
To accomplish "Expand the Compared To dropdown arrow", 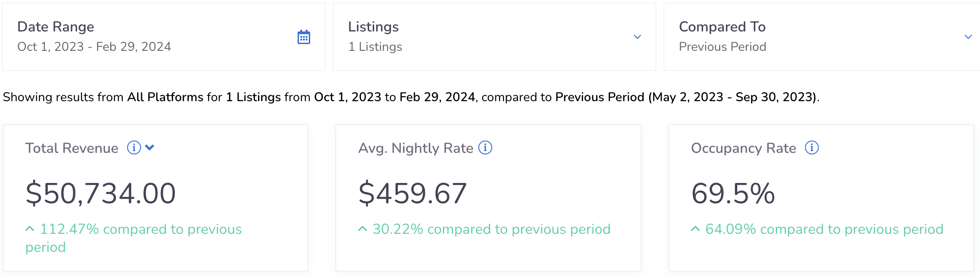I will pyautogui.click(x=968, y=37).
